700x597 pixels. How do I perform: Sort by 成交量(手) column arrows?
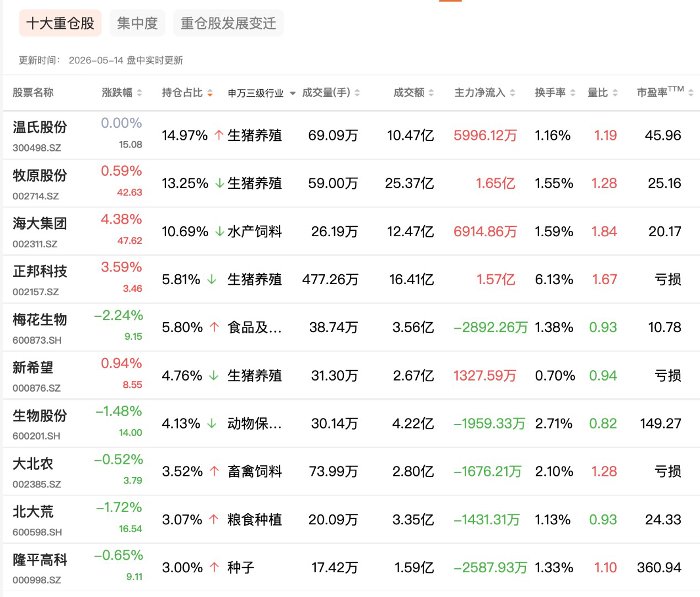point(357,93)
